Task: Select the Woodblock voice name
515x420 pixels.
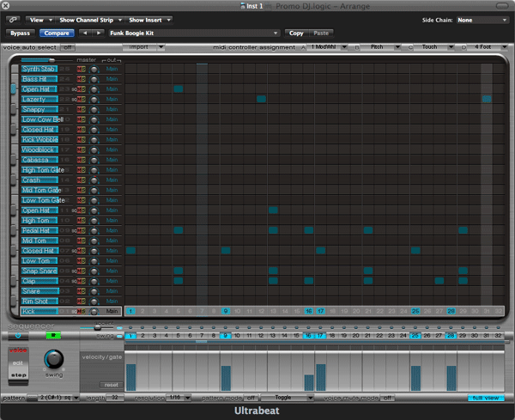Action: tap(39, 149)
